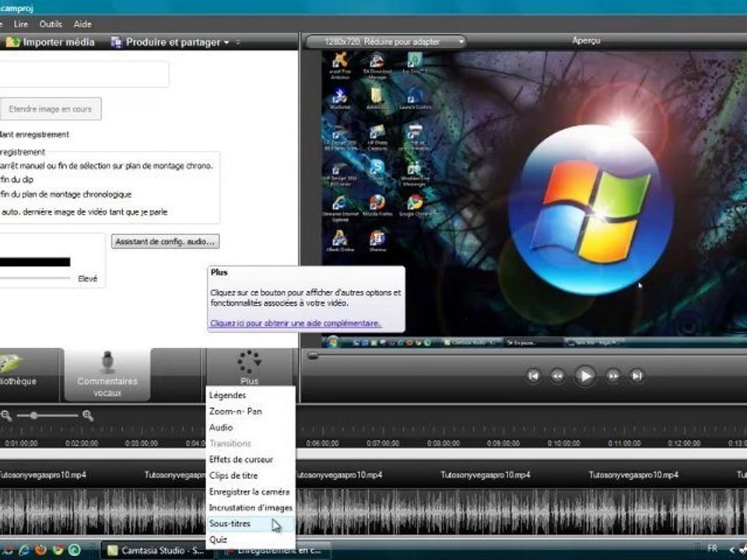Click the 0:07:00;00 timeline ruler mark
Screen dimensions: 747x560
coord(383,443)
